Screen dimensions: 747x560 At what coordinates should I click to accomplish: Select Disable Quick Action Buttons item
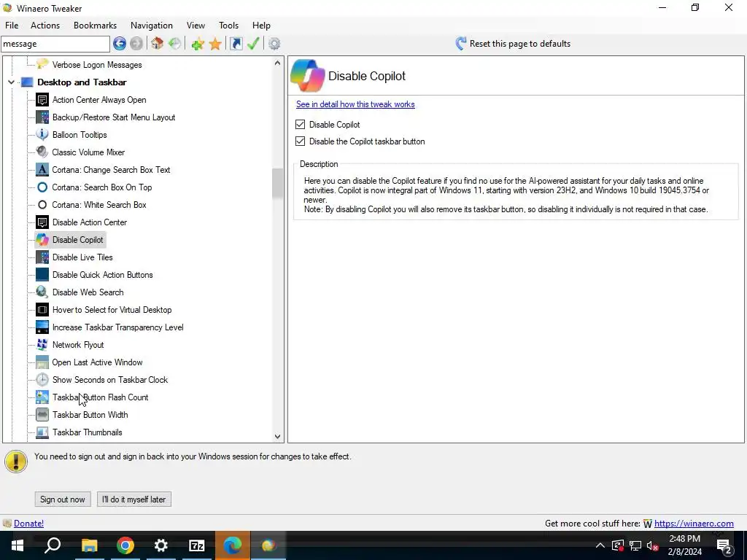pos(102,275)
